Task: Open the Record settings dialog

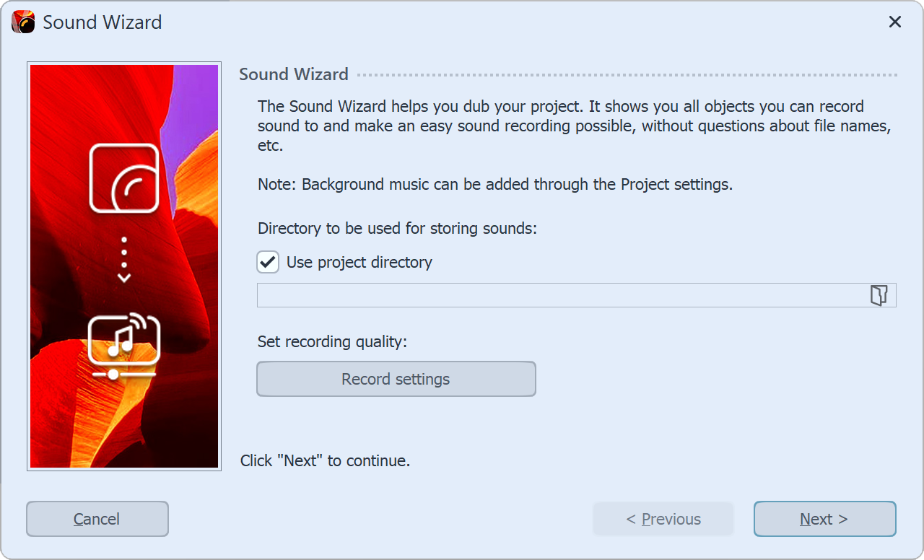Action: tap(396, 378)
